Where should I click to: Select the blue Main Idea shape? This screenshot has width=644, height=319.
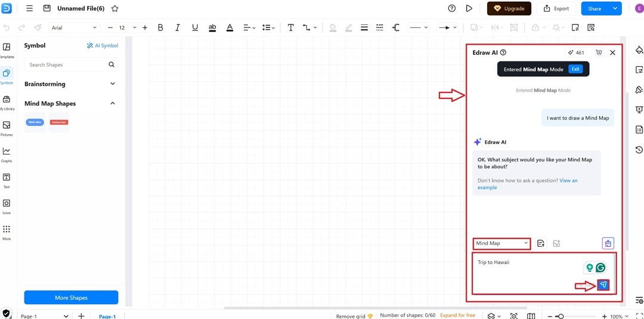coord(35,122)
